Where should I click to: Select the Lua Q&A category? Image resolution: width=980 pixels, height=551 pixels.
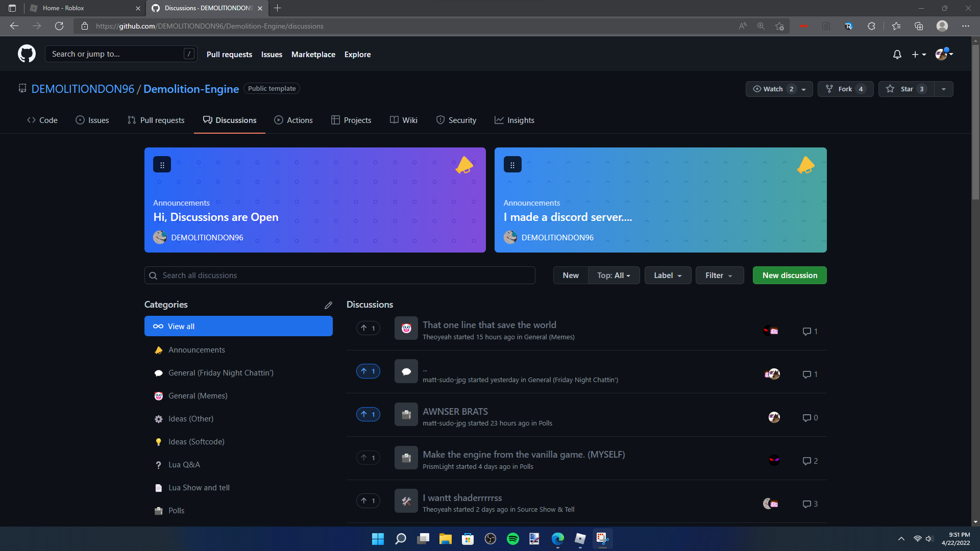(x=238, y=465)
